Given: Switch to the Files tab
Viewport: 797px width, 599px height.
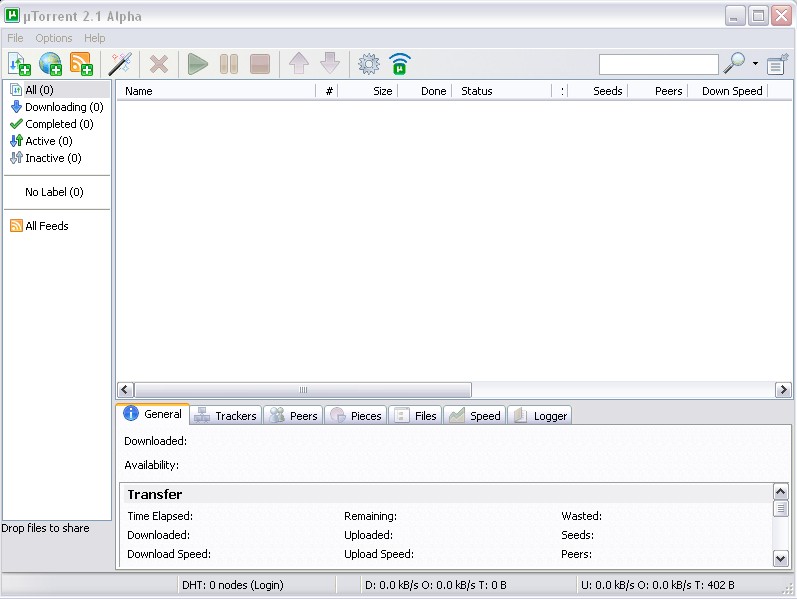Looking at the screenshot, I should [415, 416].
